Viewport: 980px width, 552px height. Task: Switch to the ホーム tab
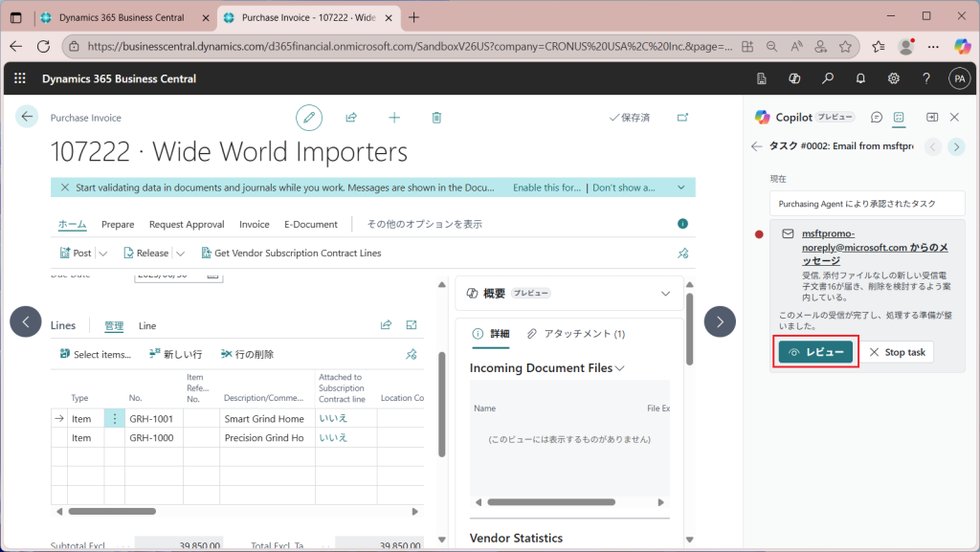72,224
